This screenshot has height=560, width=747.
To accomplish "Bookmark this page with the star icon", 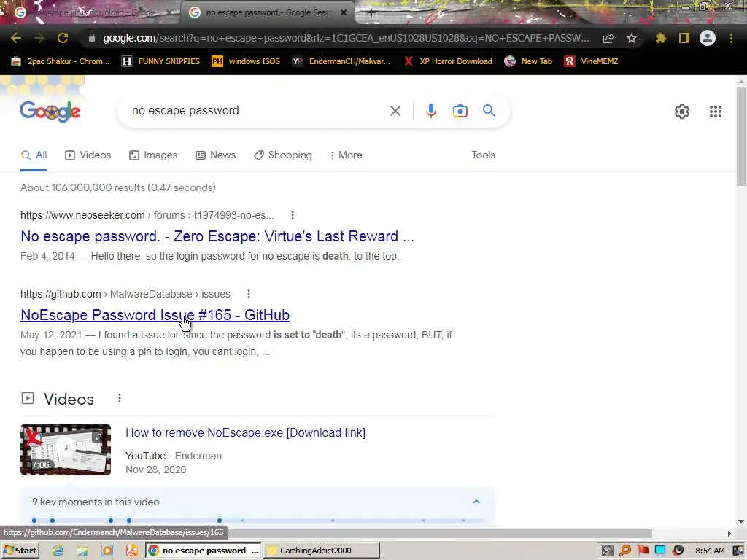I will 632,38.
